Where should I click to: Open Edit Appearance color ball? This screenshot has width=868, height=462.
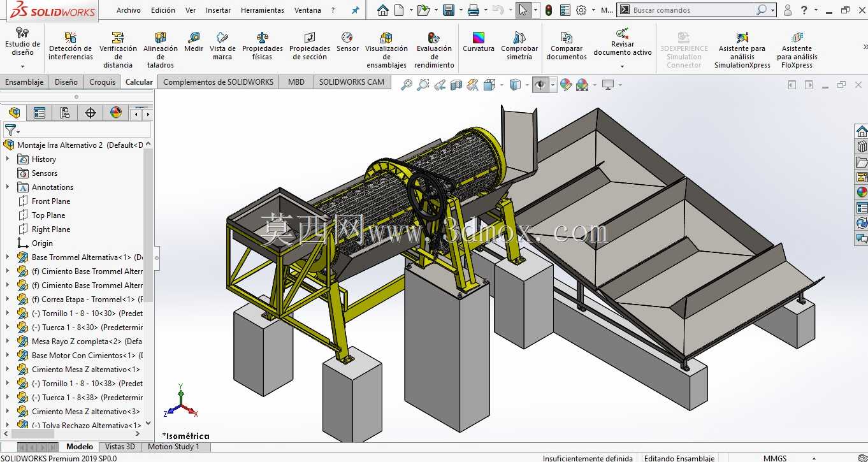click(x=565, y=85)
